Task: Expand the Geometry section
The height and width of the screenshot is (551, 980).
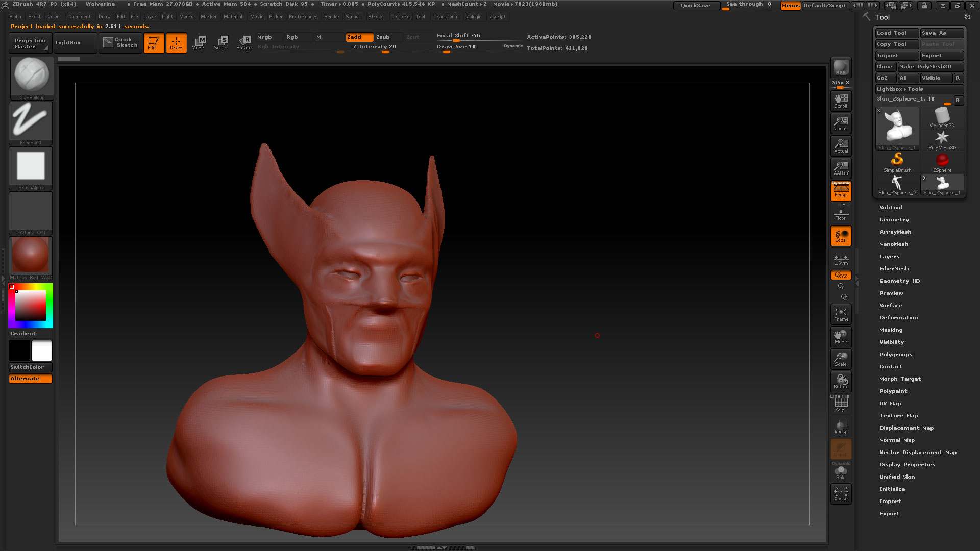Action: tap(894, 220)
